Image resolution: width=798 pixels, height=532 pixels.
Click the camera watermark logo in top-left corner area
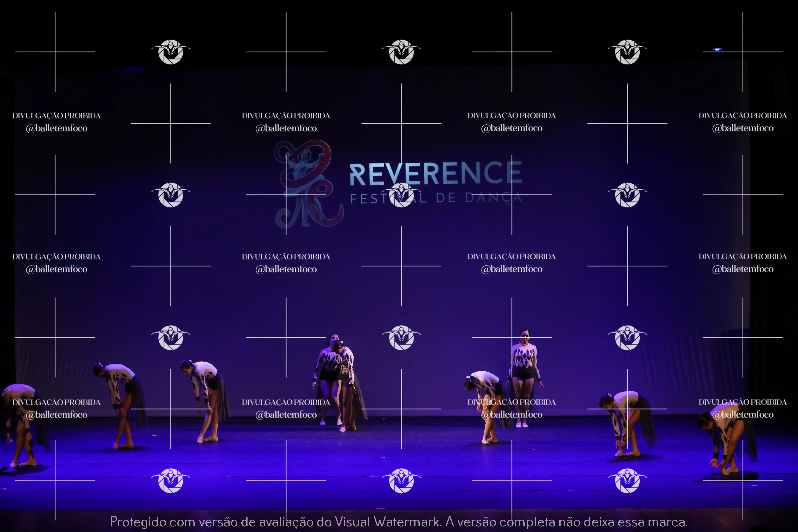170,52
